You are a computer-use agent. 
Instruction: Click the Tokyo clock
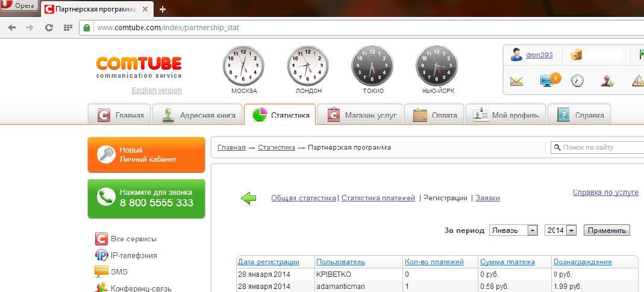372,66
